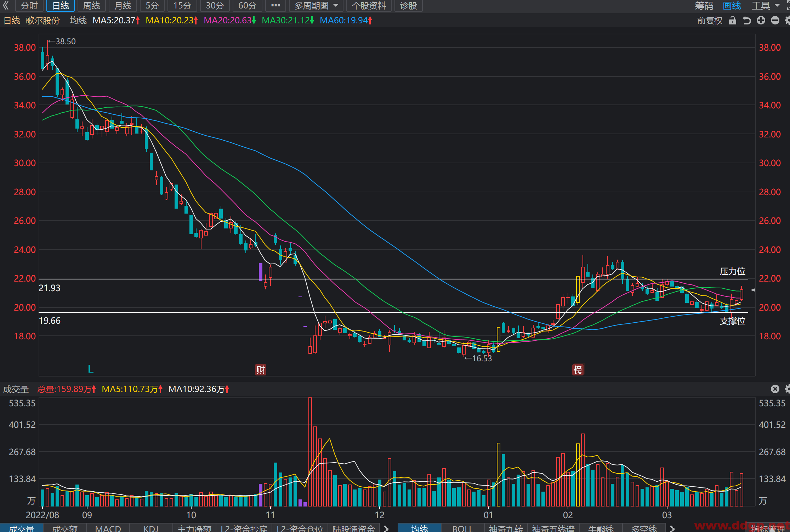
Task: Select the MACD indicator tab
Action: (108, 528)
